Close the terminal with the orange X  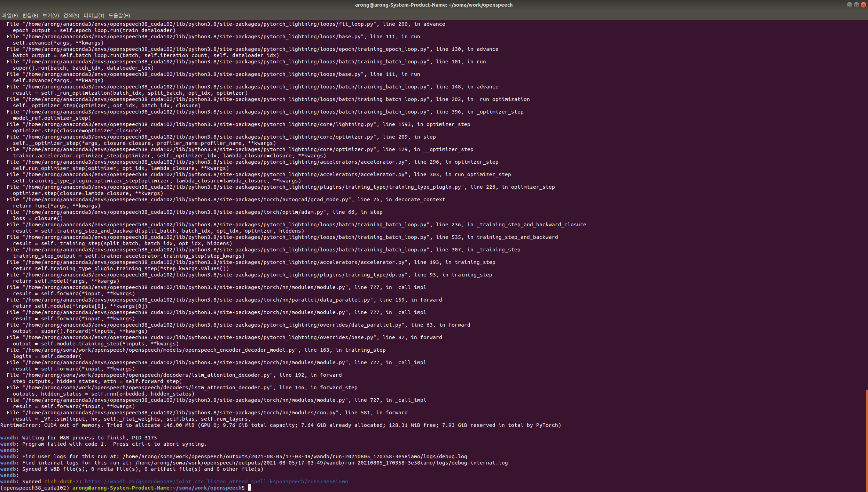pos(863,5)
